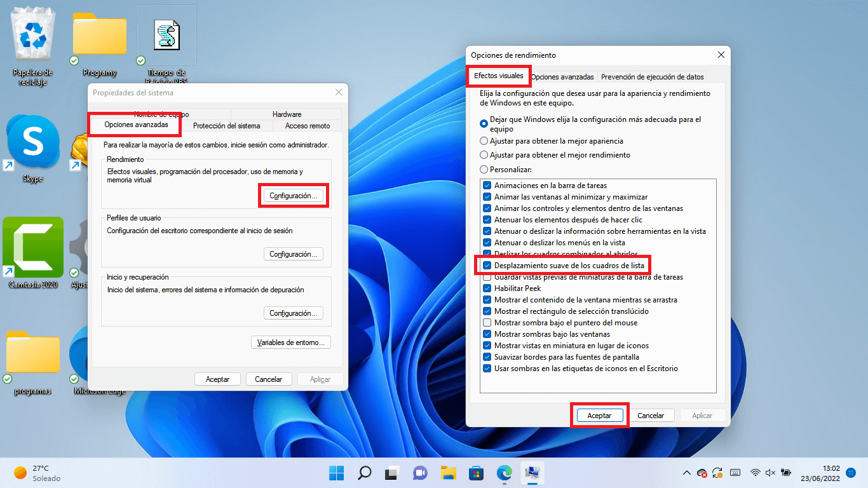Viewport: 868px width, 488px height.
Task: Open Microsoft Store from the taskbar
Action: tap(476, 473)
